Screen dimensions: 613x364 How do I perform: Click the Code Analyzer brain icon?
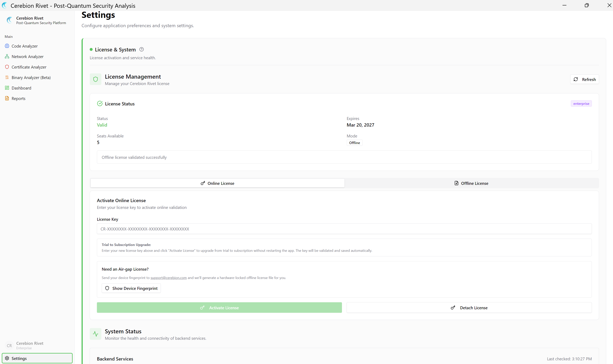point(7,46)
